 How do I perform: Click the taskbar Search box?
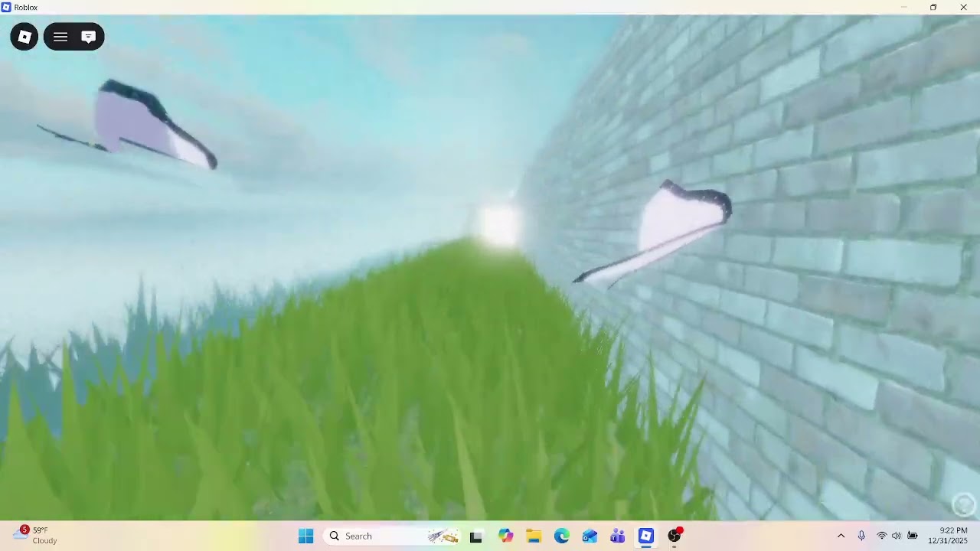[393, 536]
